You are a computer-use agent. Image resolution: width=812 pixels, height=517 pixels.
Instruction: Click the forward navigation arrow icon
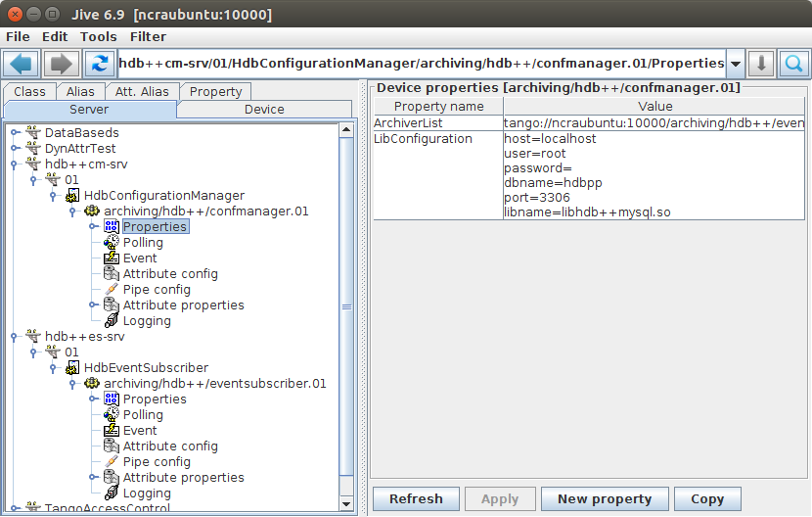61,64
